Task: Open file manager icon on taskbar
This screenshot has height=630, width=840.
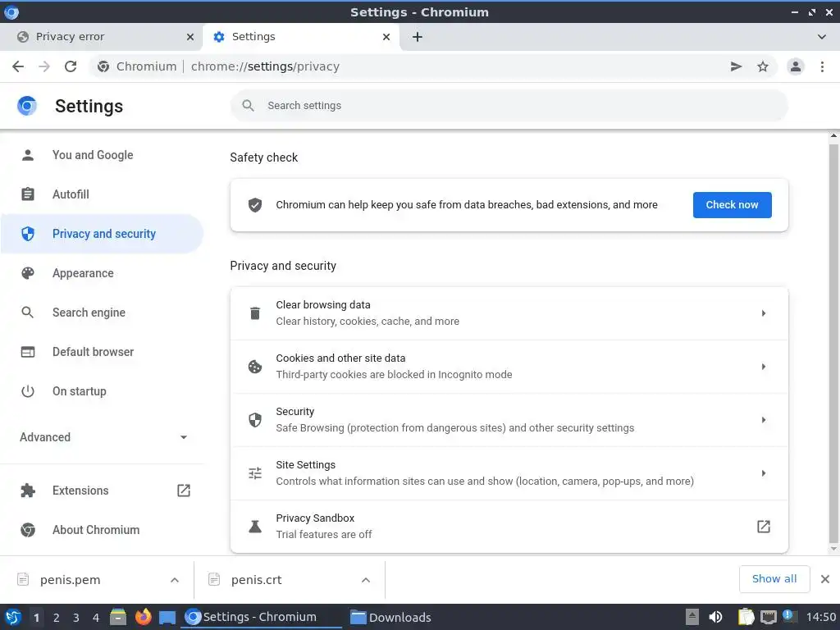Action: click(118, 617)
